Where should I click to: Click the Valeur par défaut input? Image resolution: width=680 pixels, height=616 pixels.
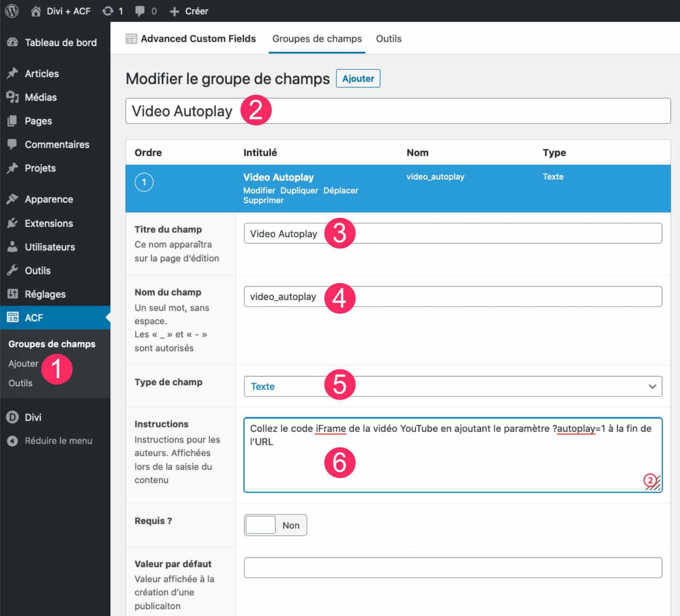453,567
